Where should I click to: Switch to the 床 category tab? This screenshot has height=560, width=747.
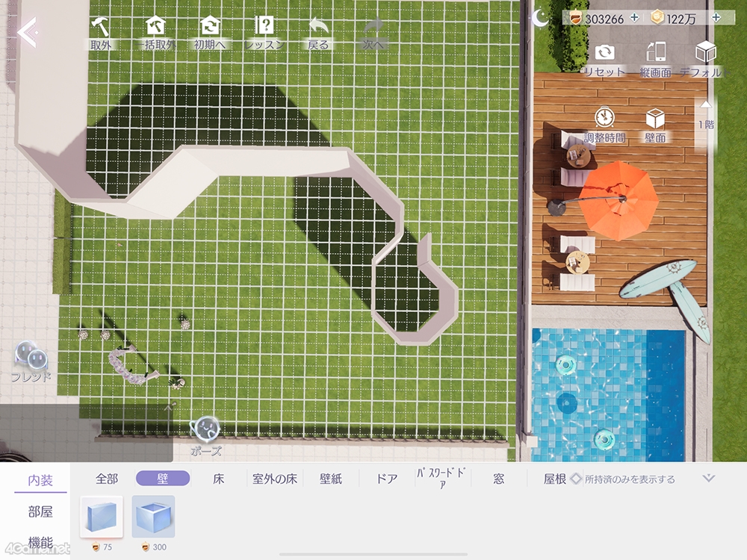tap(219, 479)
